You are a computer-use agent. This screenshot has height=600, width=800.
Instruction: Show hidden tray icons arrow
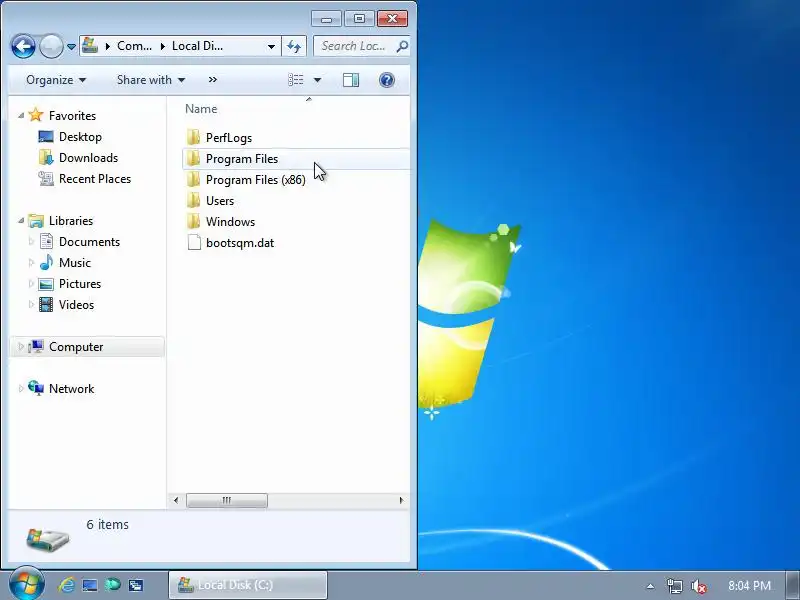pyautogui.click(x=650, y=586)
